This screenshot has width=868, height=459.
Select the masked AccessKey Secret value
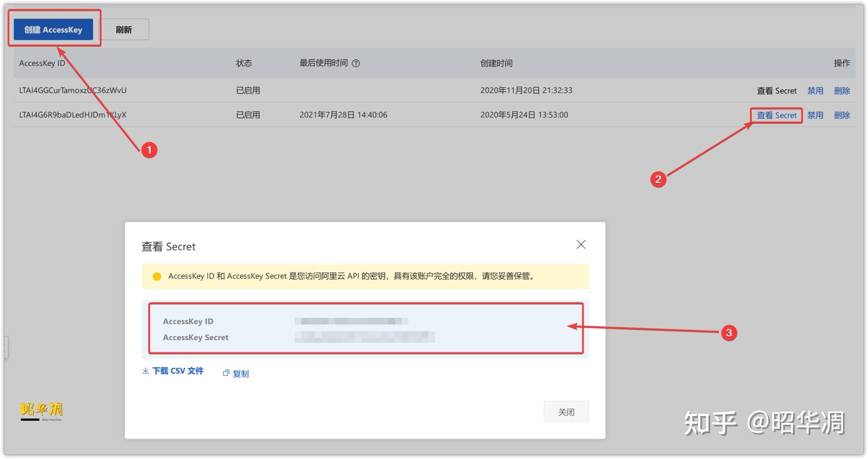tap(364, 337)
